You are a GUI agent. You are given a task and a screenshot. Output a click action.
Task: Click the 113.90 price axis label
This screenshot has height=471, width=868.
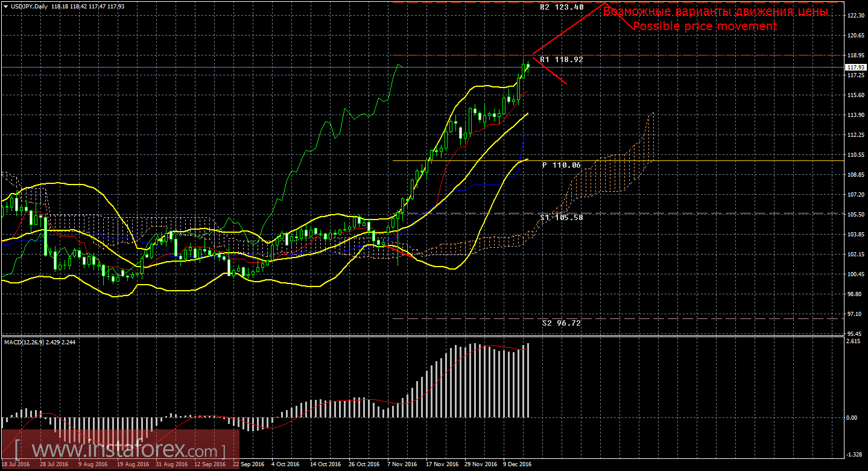(856, 115)
